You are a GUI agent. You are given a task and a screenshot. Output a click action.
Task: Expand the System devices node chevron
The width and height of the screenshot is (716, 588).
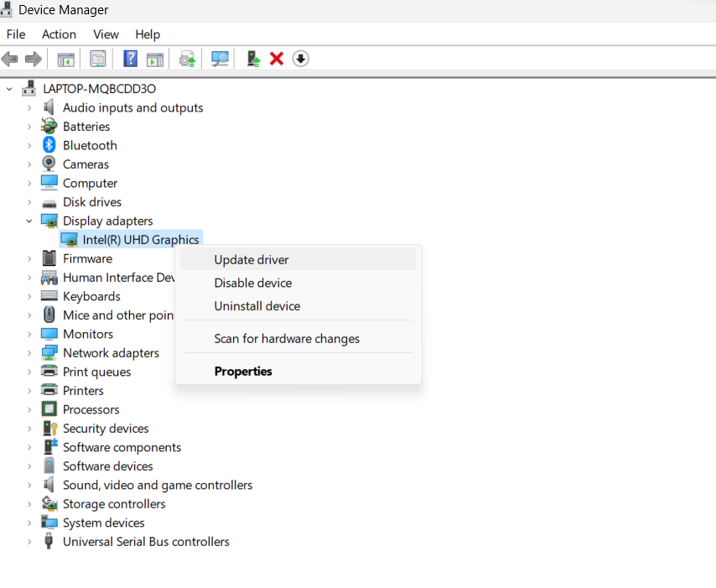click(x=29, y=523)
